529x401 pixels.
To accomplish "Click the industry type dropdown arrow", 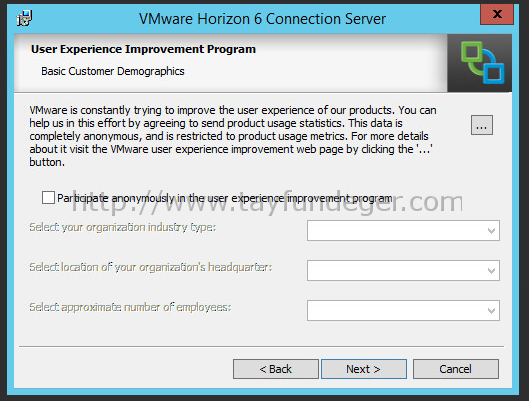I will click(491, 231).
